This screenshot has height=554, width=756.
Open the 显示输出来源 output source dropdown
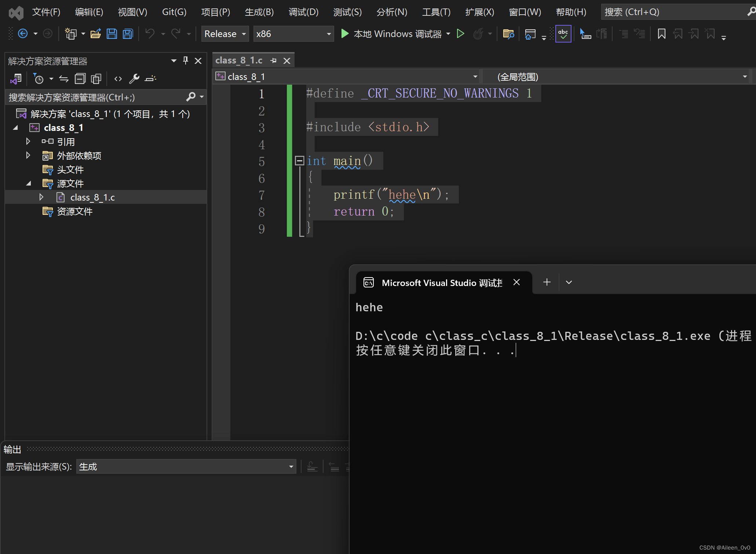point(186,467)
